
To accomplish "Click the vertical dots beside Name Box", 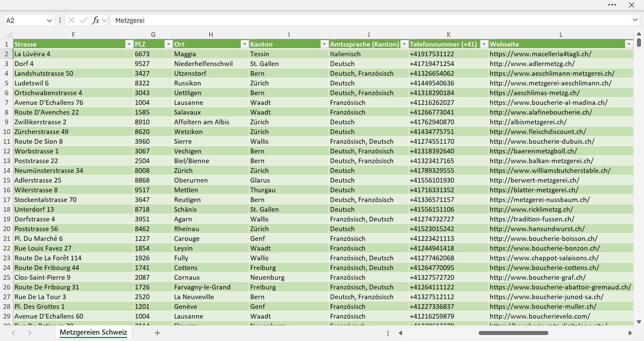I will 60,20.
